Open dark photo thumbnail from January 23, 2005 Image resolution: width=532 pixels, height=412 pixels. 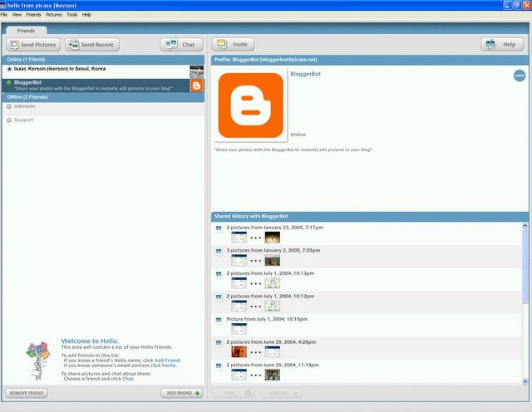click(x=273, y=238)
